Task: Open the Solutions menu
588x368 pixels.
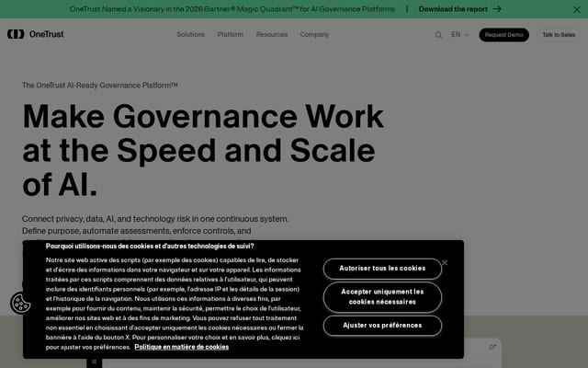Action: point(190,35)
